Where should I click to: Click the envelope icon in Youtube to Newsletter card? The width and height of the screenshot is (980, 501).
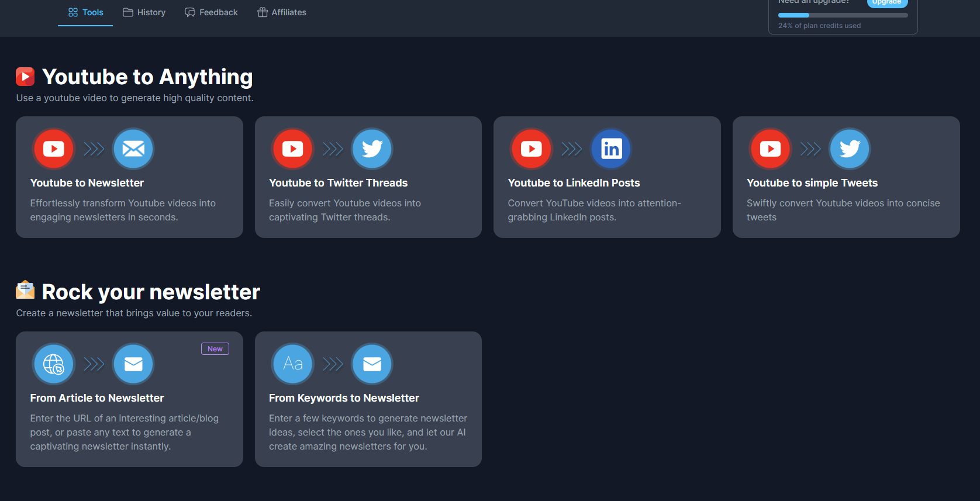tap(133, 149)
